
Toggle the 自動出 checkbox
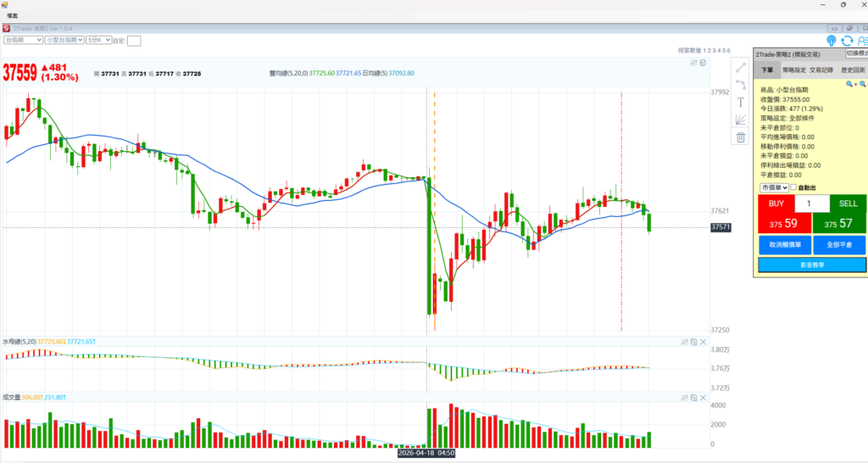(x=793, y=187)
